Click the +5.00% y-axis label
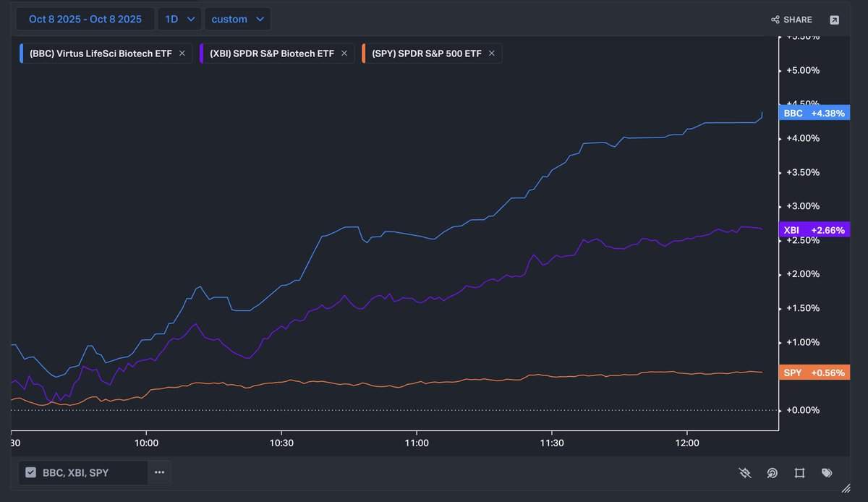 click(804, 70)
